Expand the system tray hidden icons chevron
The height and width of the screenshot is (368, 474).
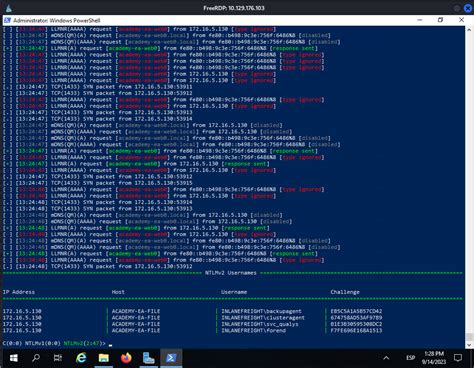pyautogui.click(x=386, y=358)
